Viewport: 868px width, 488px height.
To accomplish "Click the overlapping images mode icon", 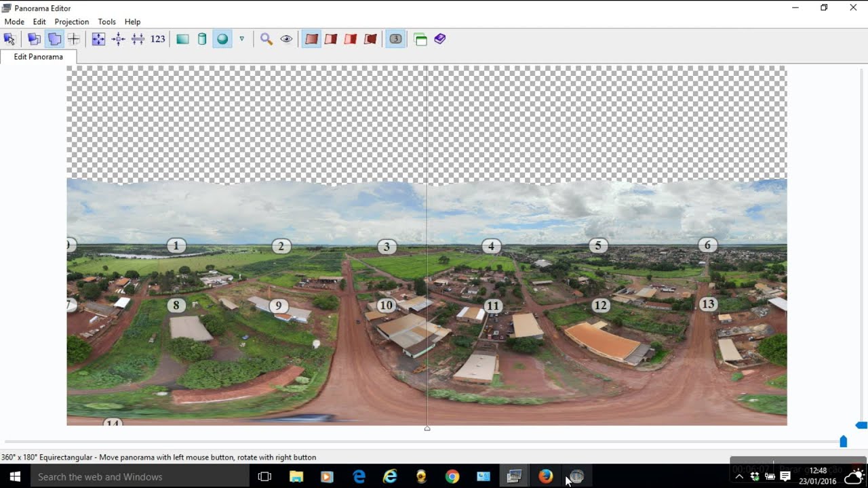I will tap(34, 39).
